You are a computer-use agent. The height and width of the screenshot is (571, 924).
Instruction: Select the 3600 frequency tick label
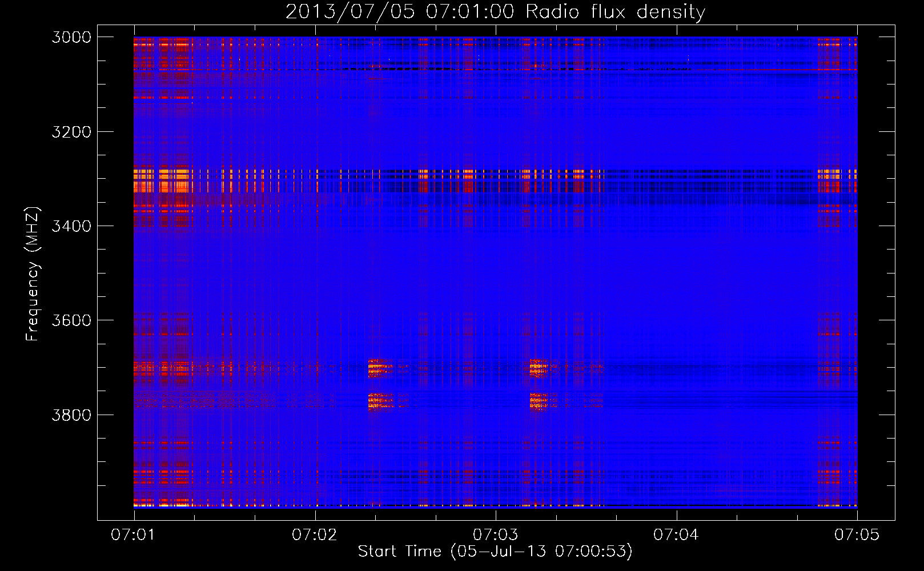tap(71, 320)
